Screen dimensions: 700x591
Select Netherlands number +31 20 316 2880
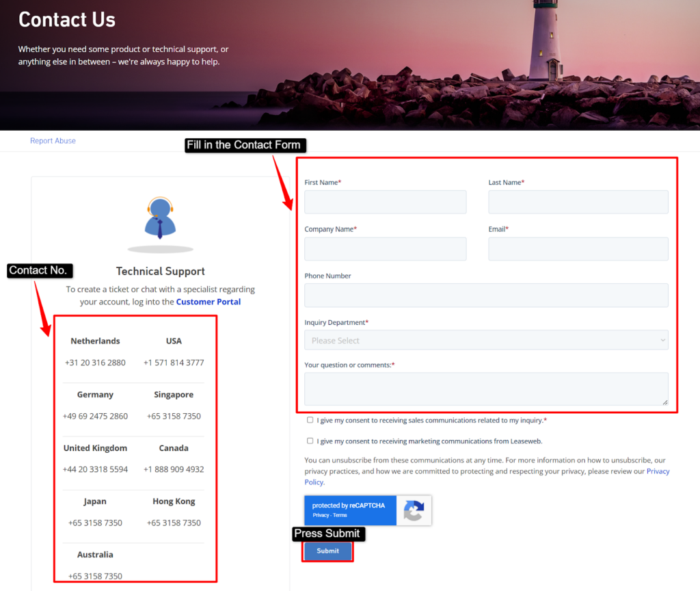[x=95, y=363]
